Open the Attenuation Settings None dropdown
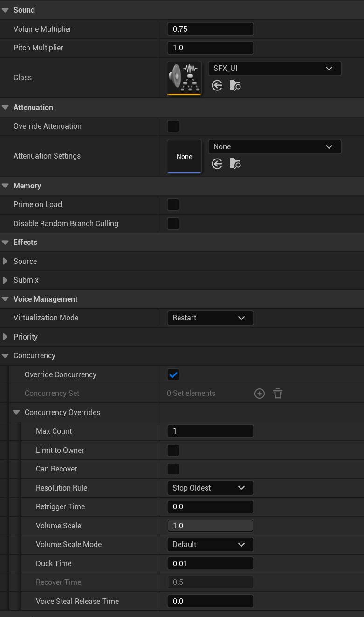Image resolution: width=364 pixels, height=617 pixels. [x=275, y=146]
